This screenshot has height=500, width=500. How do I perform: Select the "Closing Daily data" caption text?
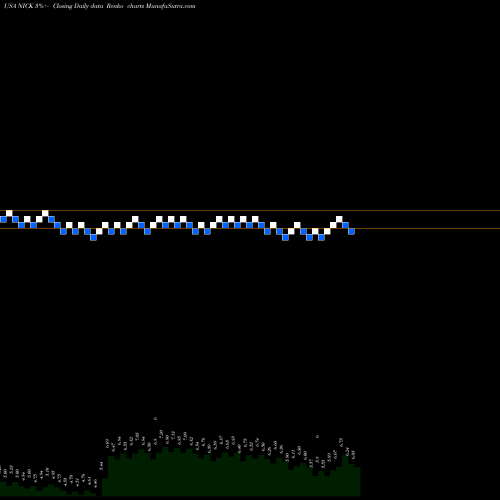[x=78, y=6]
